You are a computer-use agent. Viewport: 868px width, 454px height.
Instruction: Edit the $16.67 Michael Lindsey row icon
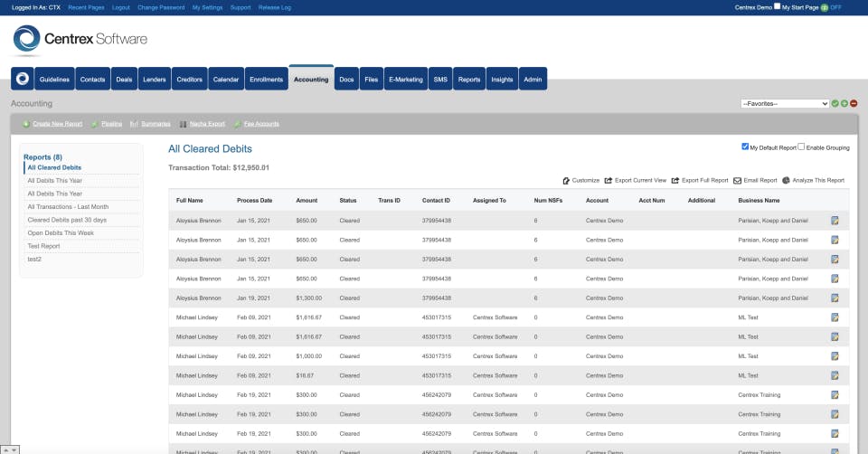point(835,375)
